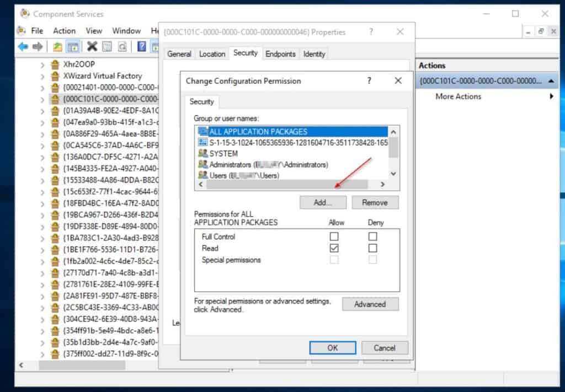This screenshot has width=565, height=392.
Task: Click the console icon left of File menu
Action: 22,30
